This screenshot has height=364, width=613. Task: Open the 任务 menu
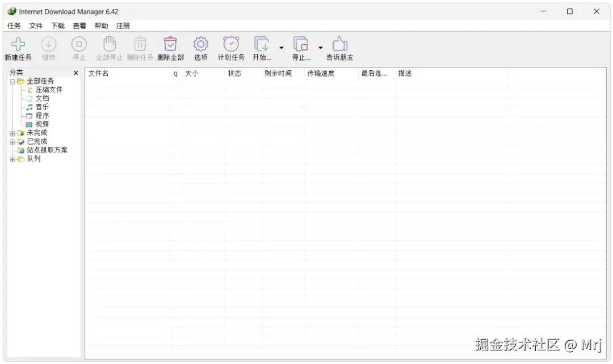(14, 26)
